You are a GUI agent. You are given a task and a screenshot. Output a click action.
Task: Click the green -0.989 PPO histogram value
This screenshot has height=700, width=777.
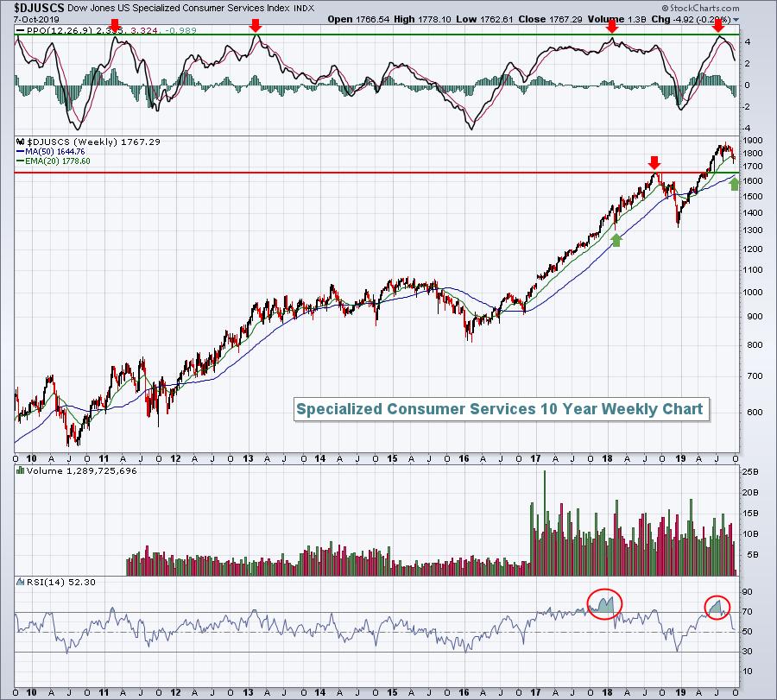point(180,31)
